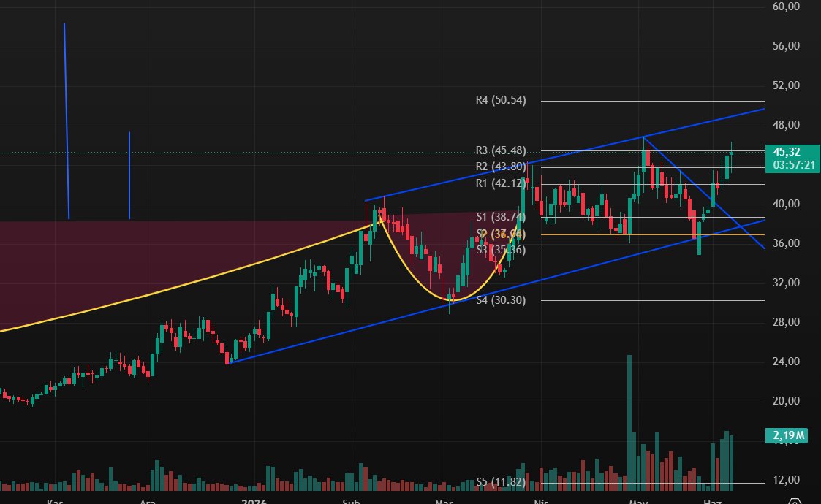This screenshot has height=504, width=821.
Task: Click the S3 (35.36) pivot label
Action: pyautogui.click(x=501, y=250)
